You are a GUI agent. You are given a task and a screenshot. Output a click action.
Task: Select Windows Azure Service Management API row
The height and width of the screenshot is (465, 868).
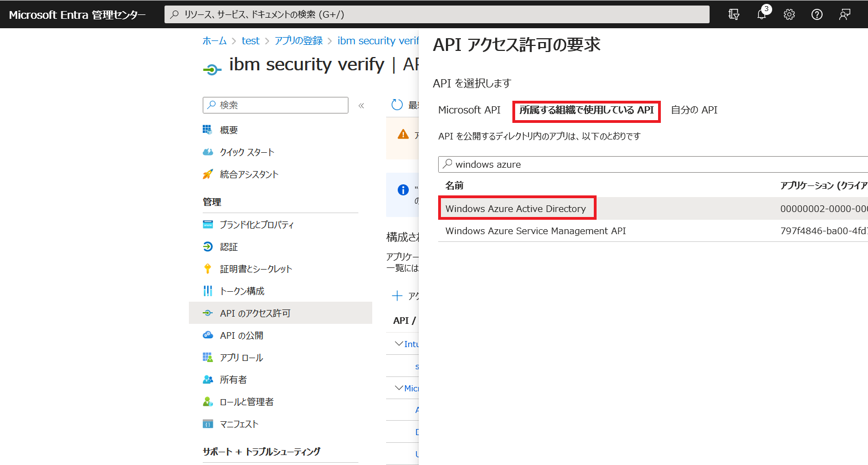point(653,231)
